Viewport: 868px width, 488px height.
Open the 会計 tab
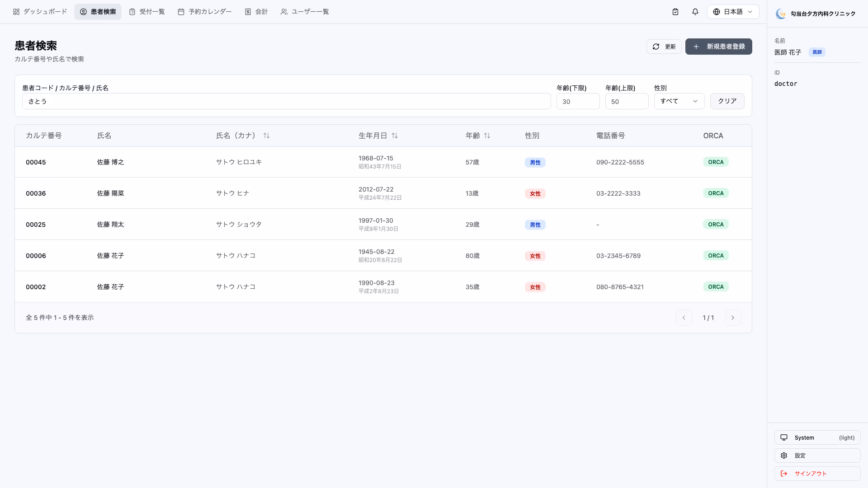pos(256,12)
